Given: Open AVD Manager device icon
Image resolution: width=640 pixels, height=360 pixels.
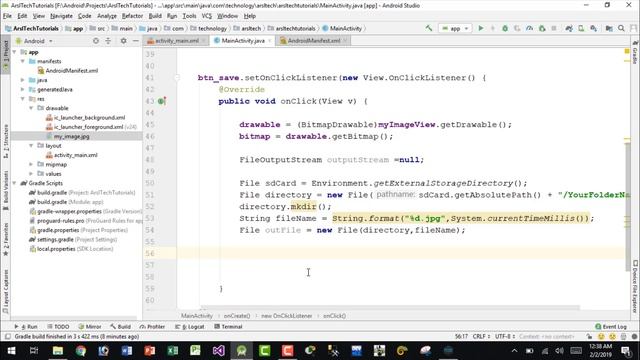Looking at the screenshot, I should pyautogui.click(x=581, y=28).
